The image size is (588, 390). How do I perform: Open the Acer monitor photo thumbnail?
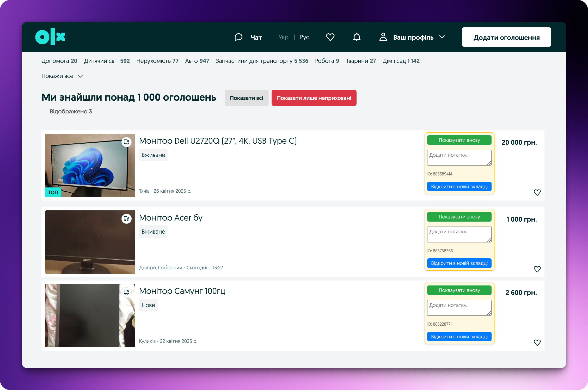pos(90,242)
